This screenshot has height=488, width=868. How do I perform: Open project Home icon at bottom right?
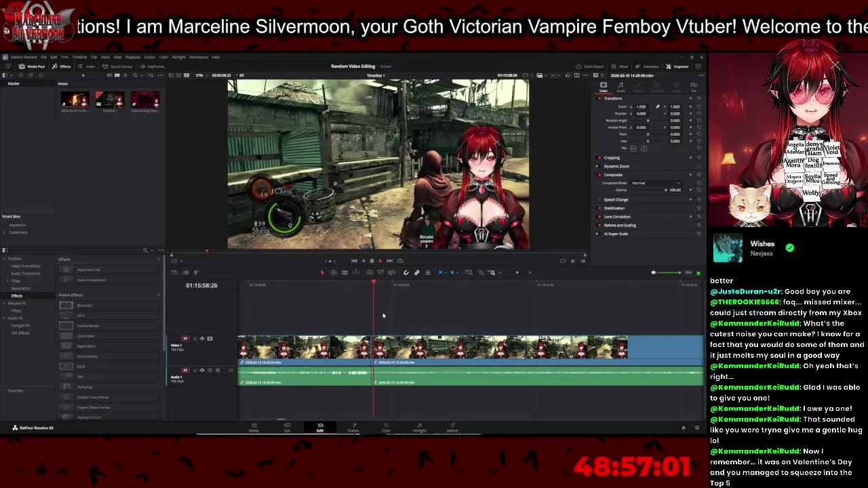click(684, 428)
